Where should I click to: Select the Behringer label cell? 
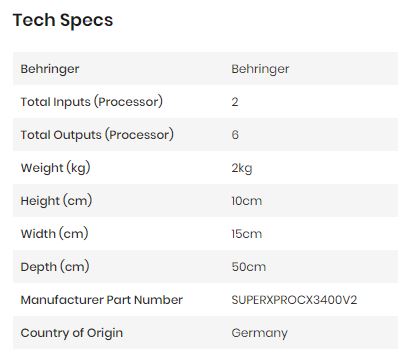[x=50, y=69]
